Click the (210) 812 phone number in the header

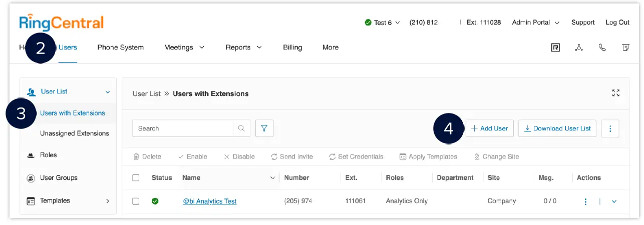click(x=424, y=22)
